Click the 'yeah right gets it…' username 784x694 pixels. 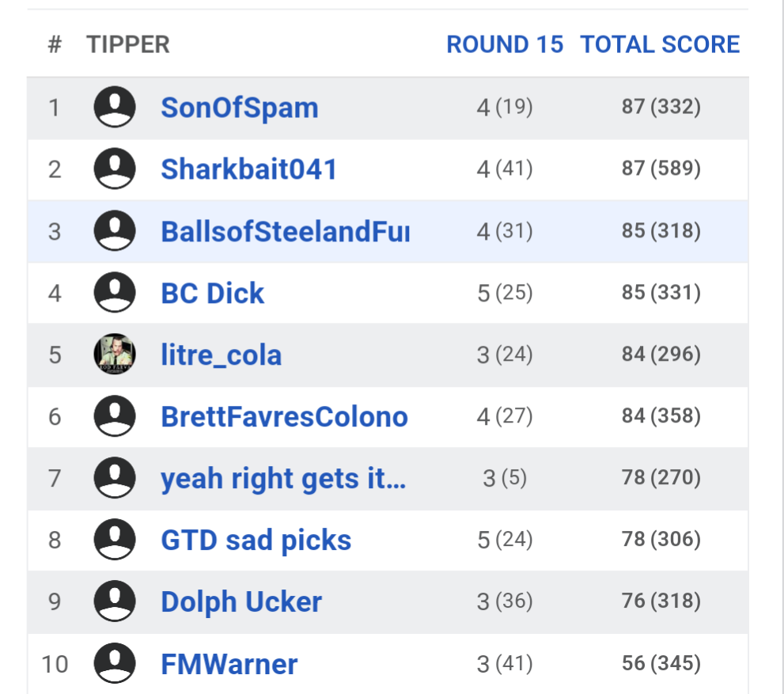[283, 479]
